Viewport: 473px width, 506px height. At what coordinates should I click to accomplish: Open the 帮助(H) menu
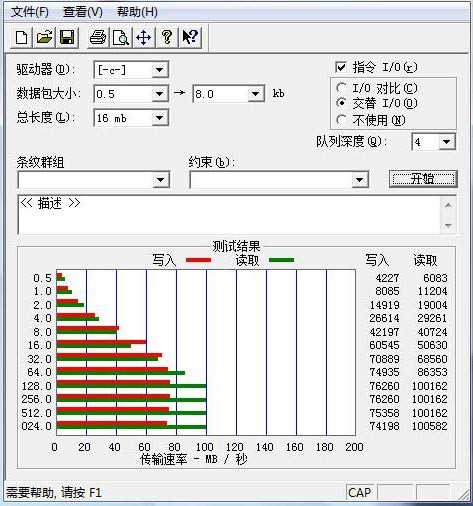pos(137,12)
